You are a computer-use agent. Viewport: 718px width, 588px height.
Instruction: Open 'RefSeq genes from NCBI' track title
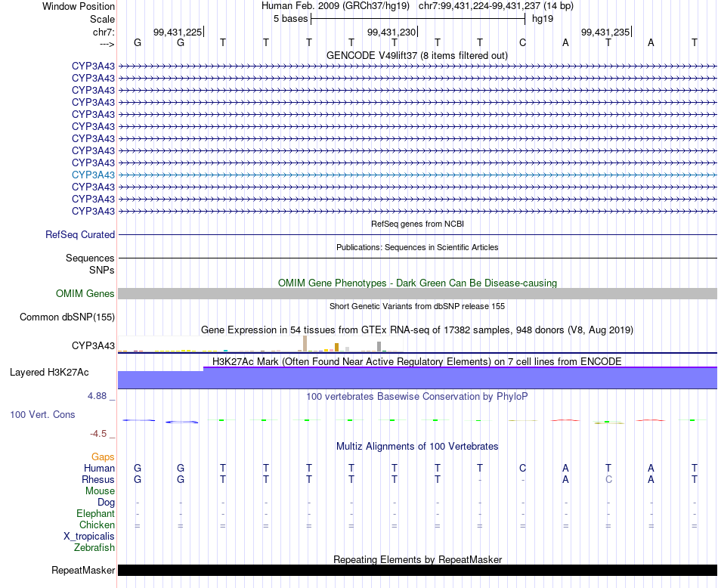point(417,224)
